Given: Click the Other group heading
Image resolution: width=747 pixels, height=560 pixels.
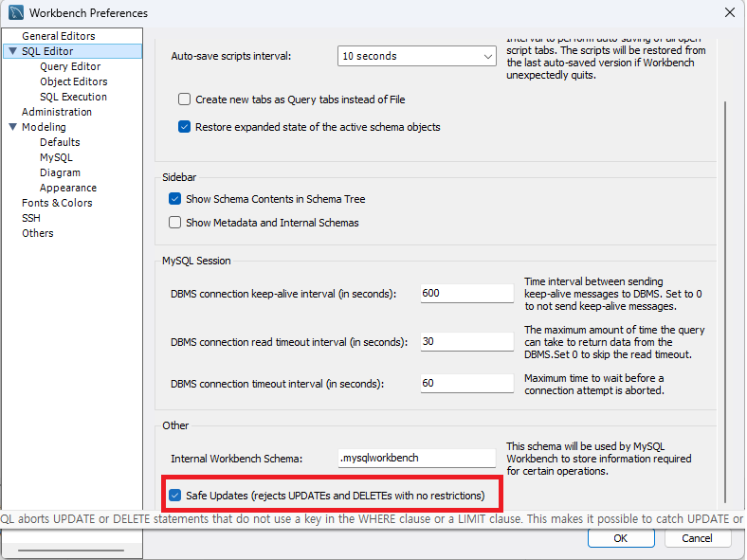Looking at the screenshot, I should [x=175, y=425].
